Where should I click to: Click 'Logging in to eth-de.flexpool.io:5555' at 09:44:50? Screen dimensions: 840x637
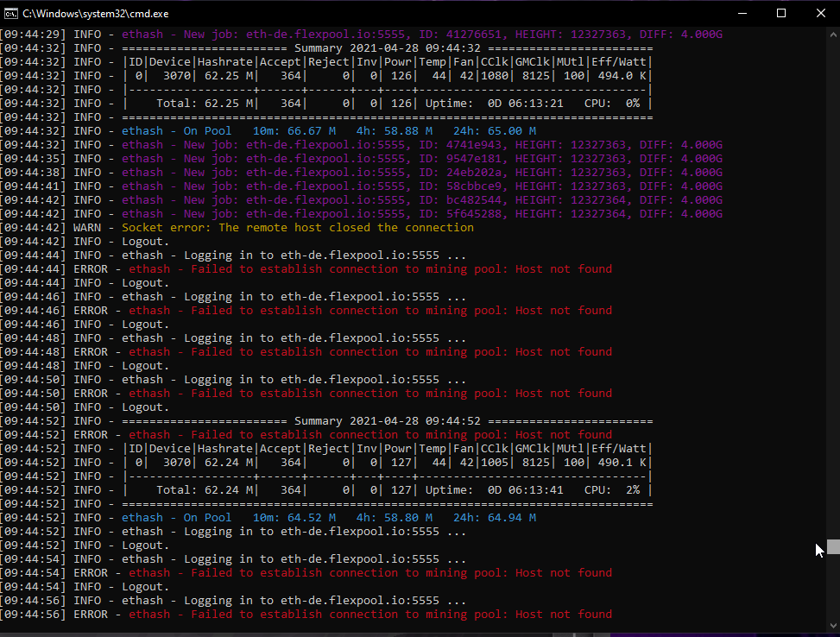point(312,380)
